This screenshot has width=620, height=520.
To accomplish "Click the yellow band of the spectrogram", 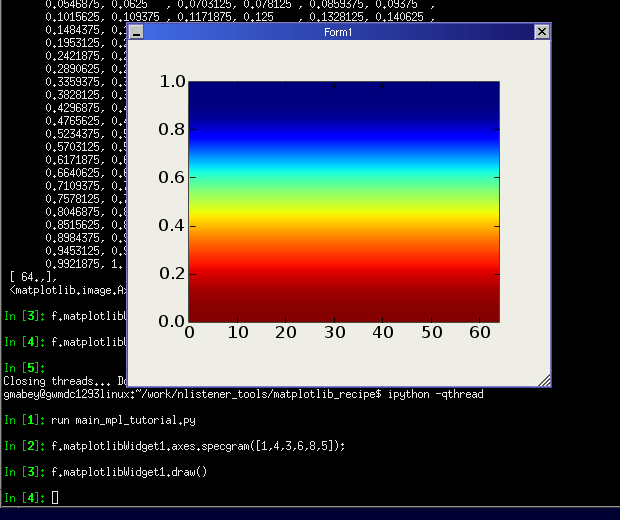I will tap(344, 214).
